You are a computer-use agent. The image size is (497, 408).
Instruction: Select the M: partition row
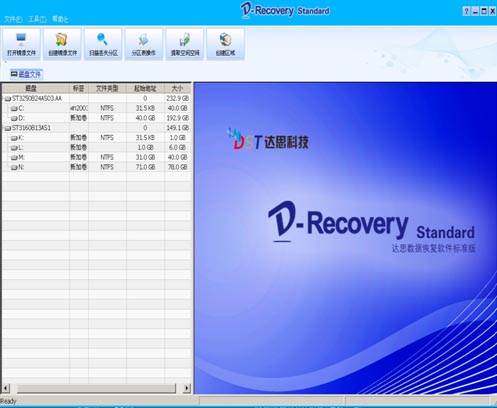pos(97,157)
